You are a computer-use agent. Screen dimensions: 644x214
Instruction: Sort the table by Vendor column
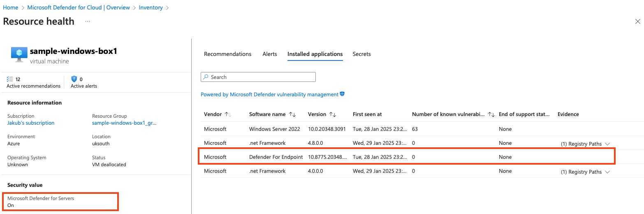coord(227,114)
